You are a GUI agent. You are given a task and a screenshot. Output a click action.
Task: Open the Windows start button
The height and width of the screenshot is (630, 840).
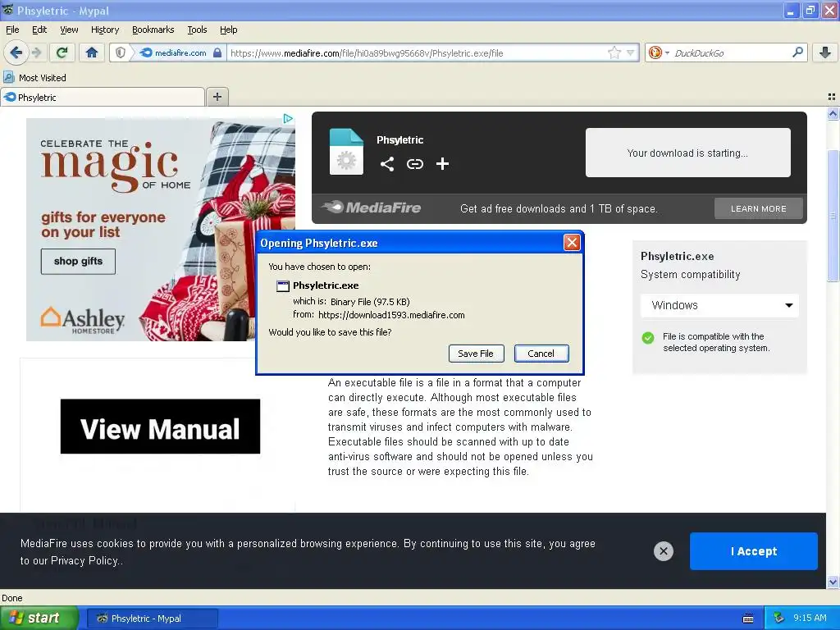(x=39, y=618)
